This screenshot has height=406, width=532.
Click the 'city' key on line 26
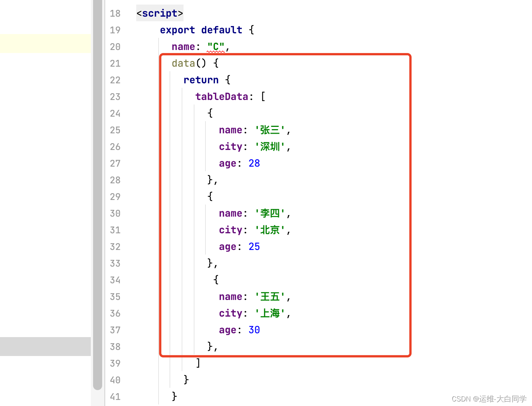(230, 147)
